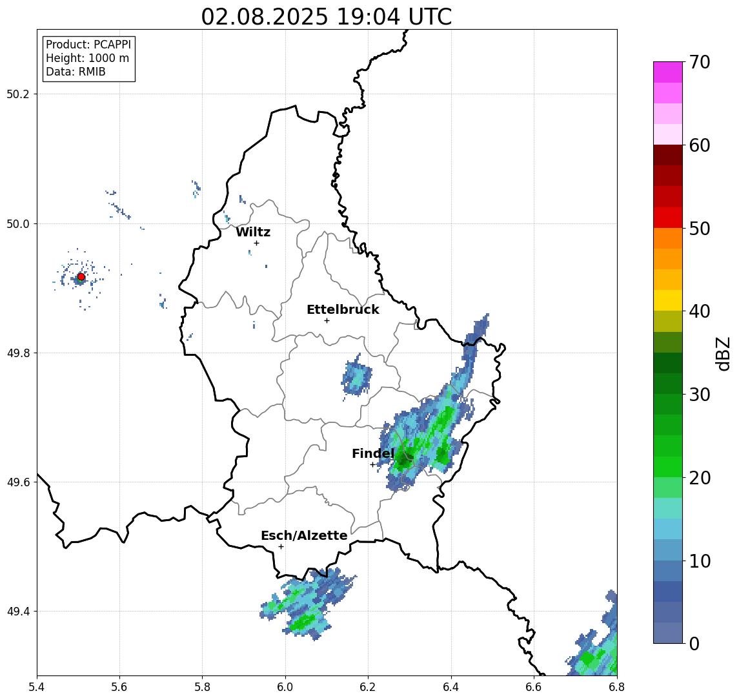Click the latitude 49.6 axis label
The height and width of the screenshot is (700, 739).
click(18, 482)
